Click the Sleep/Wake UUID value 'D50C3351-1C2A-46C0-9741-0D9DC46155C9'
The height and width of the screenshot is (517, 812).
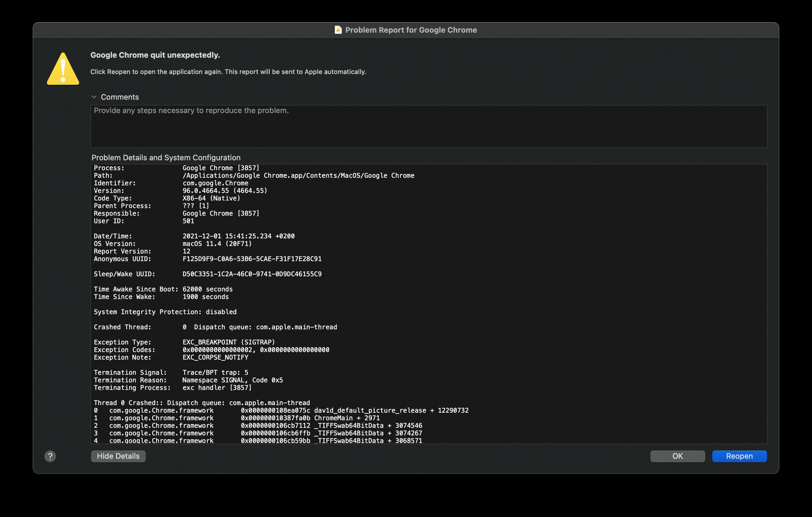coord(252,274)
